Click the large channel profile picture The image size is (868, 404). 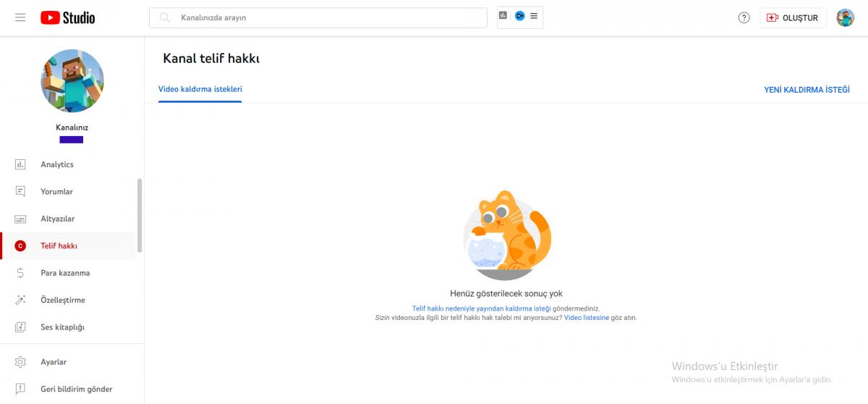click(72, 81)
